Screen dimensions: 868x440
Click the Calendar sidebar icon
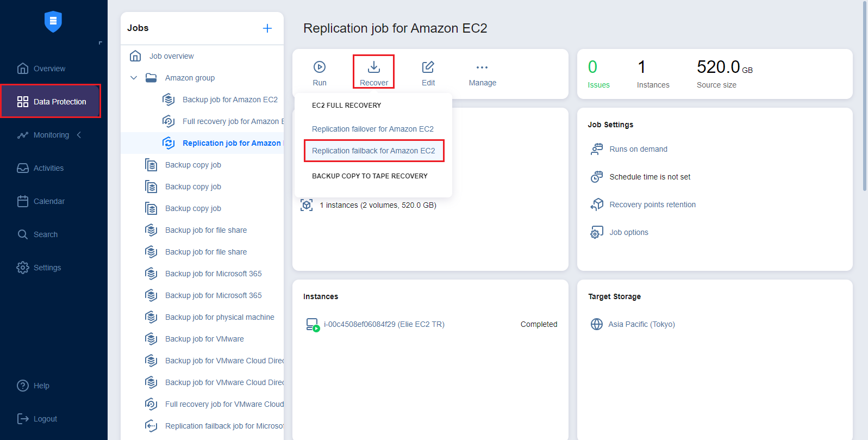(x=23, y=201)
